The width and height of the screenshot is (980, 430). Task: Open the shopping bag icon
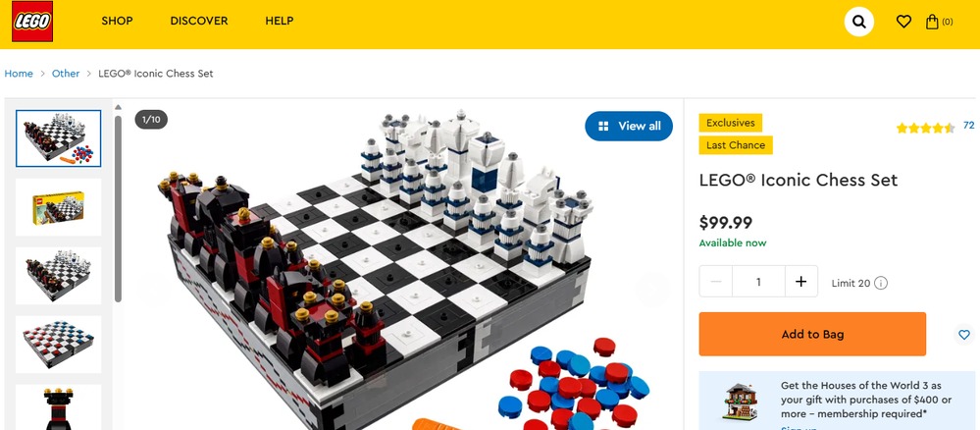939,22
